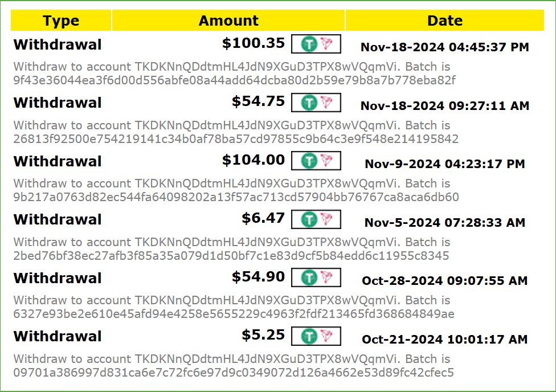
Task: Click the Tether TRC20 icon beside $5.25
Action: [316, 336]
